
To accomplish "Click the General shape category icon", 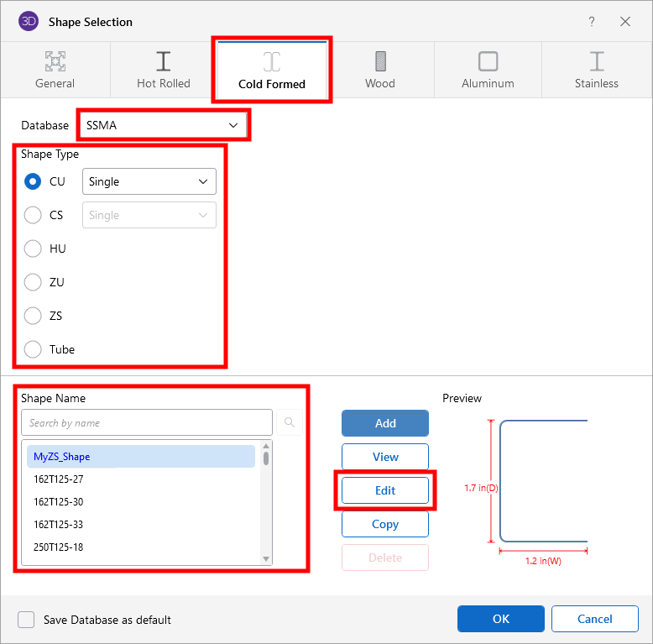I will tap(55, 61).
